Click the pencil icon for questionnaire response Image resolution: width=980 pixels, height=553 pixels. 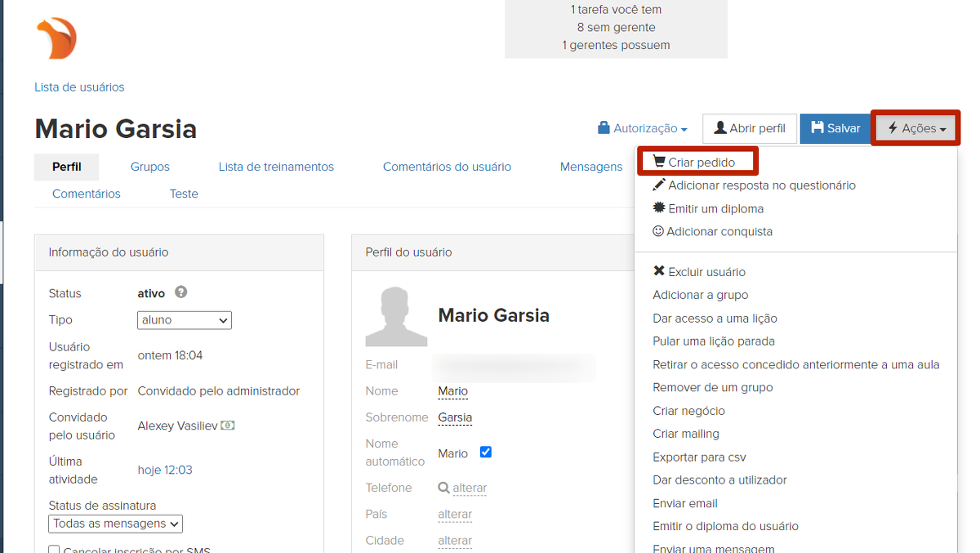659,185
